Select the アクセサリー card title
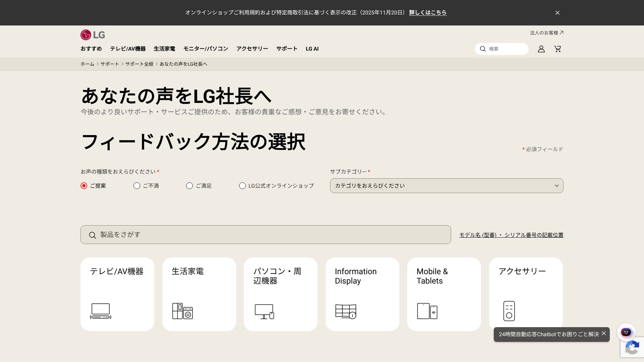 522,271
